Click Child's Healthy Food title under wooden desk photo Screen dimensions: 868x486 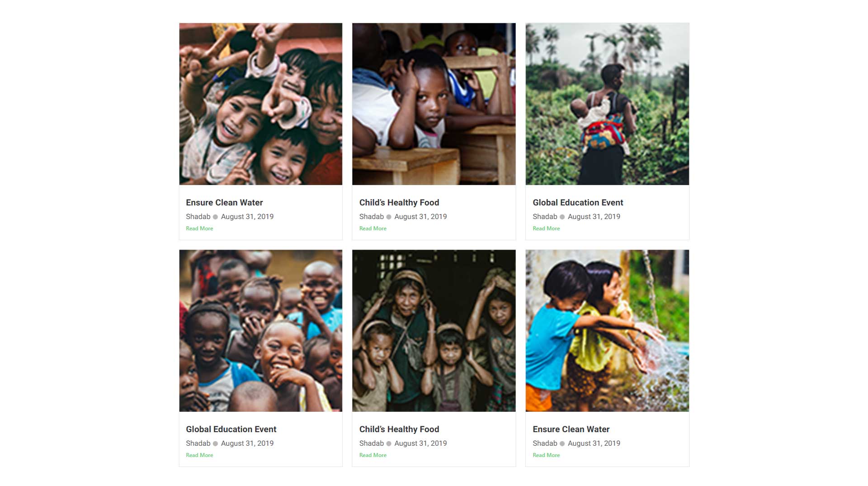[399, 203]
